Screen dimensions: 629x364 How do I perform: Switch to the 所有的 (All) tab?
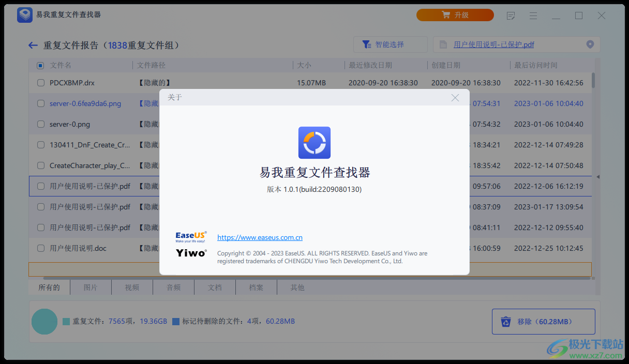pos(49,287)
